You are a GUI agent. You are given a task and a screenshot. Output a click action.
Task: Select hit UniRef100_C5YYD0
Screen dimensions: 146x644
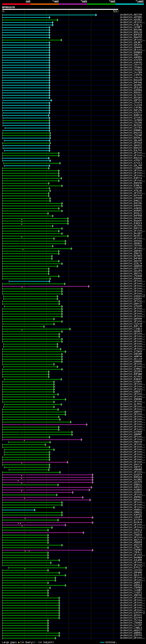(131, 246)
